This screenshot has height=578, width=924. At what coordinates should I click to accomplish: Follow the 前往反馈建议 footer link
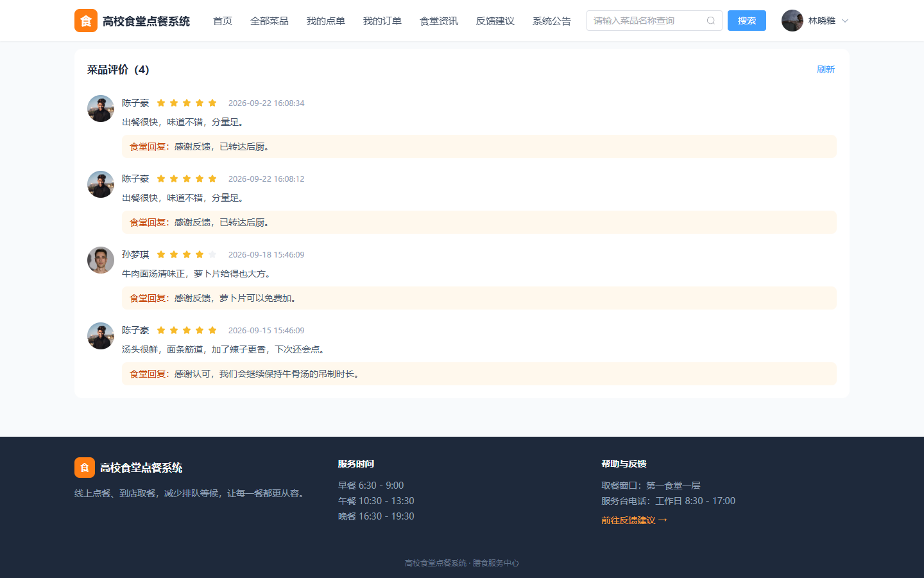pos(634,520)
